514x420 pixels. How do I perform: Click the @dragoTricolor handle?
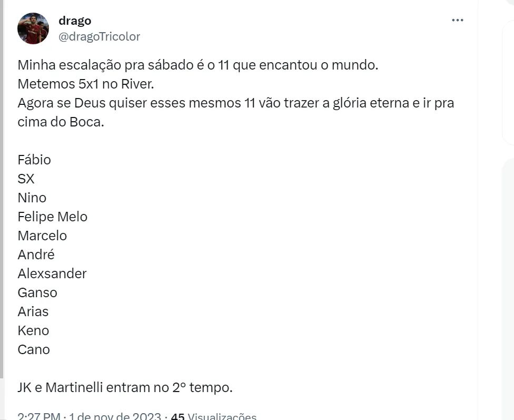pyautogui.click(x=99, y=36)
